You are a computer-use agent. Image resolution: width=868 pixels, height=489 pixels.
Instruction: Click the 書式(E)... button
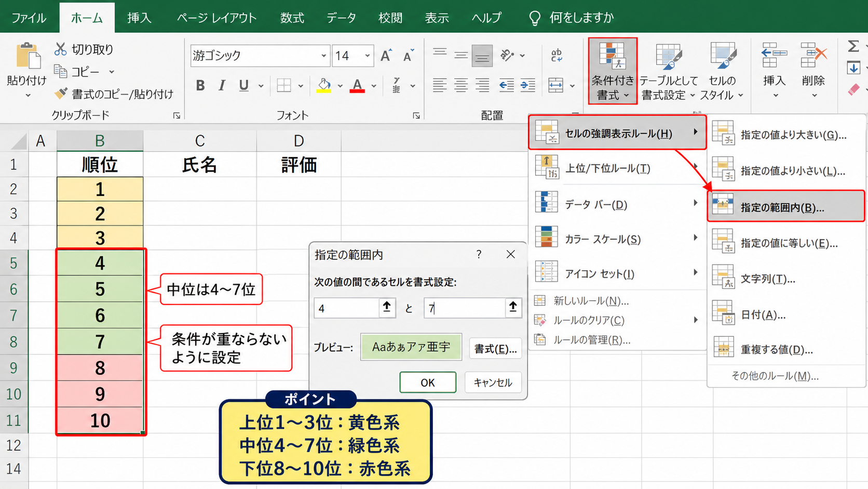(495, 349)
